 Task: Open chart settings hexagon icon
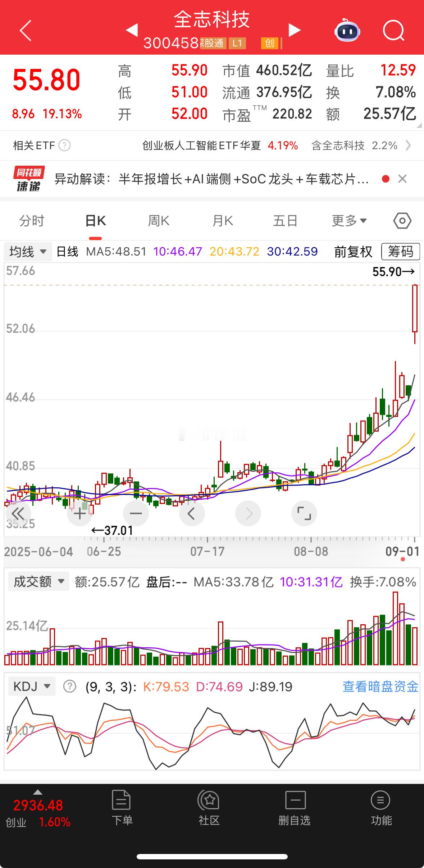click(x=402, y=221)
